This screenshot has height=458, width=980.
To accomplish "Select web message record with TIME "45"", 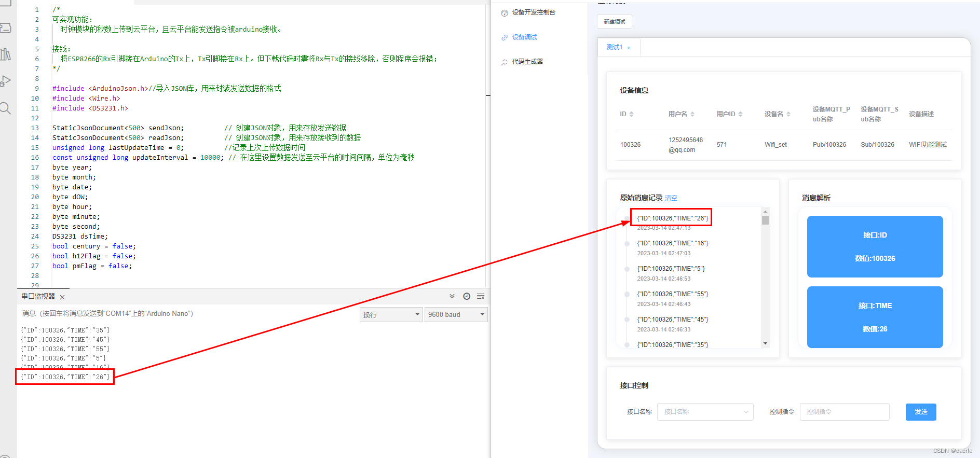I will coord(673,320).
